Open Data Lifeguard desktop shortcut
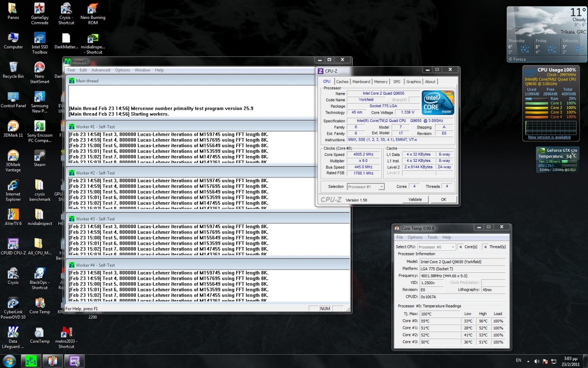The width and height of the screenshot is (588, 368). 13,337
